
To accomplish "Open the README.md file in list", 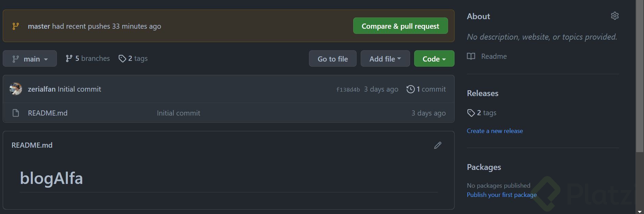I will 48,113.
